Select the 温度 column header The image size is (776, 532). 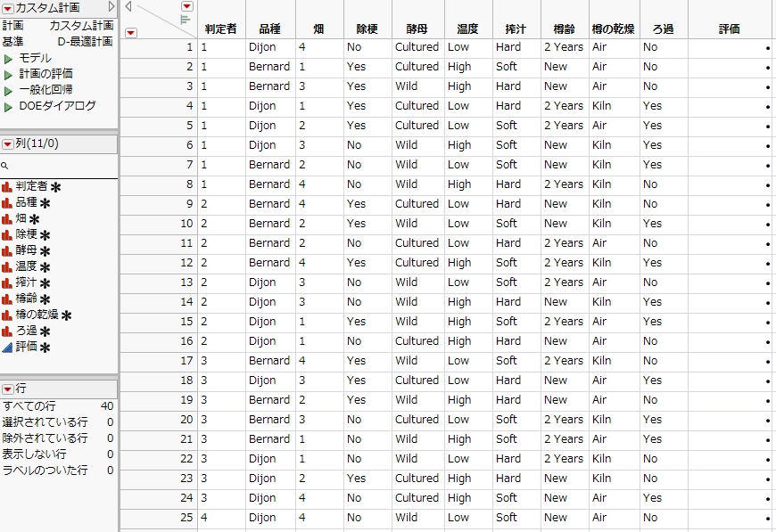tap(467, 29)
